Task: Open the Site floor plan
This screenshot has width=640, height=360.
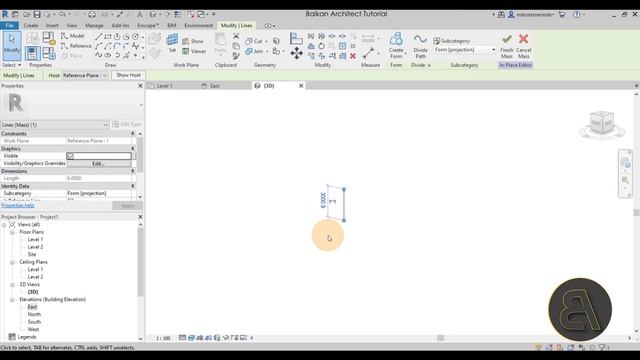Action: click(32, 254)
